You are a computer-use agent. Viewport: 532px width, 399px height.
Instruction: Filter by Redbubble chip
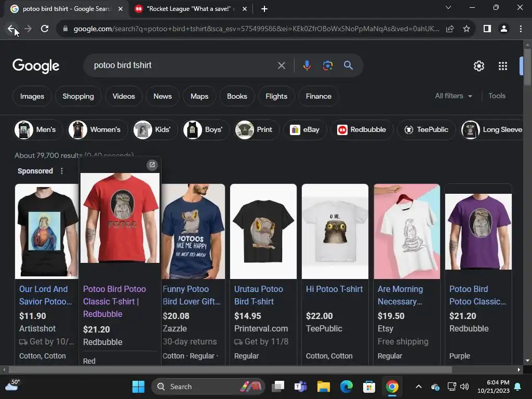(362, 129)
